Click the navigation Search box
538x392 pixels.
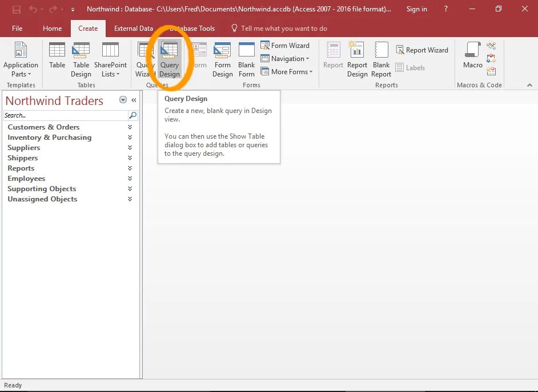click(66, 115)
